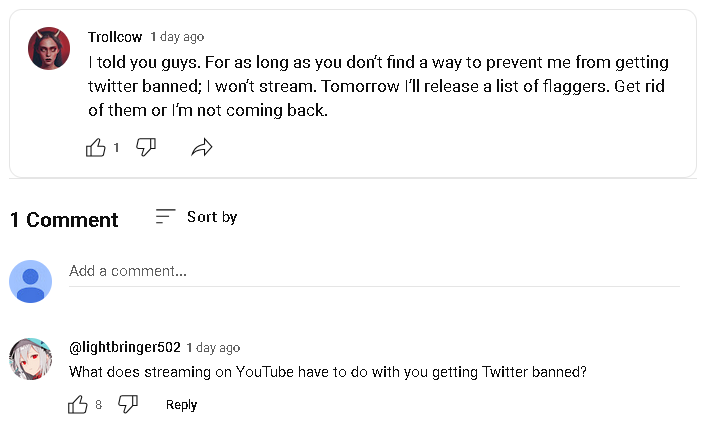
Task: Dislike Trollcow's community post
Action: [x=146, y=147]
